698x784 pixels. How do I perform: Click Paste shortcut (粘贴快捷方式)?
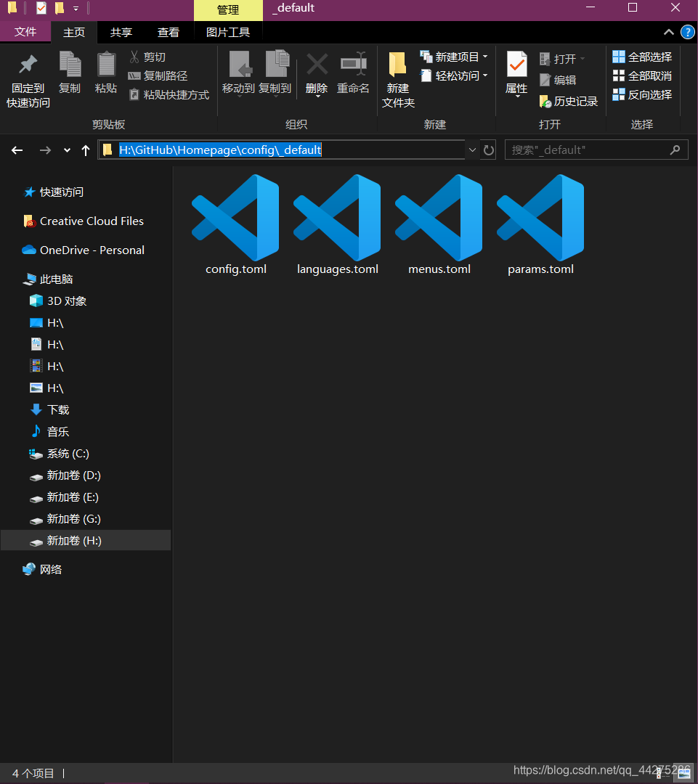coord(169,94)
